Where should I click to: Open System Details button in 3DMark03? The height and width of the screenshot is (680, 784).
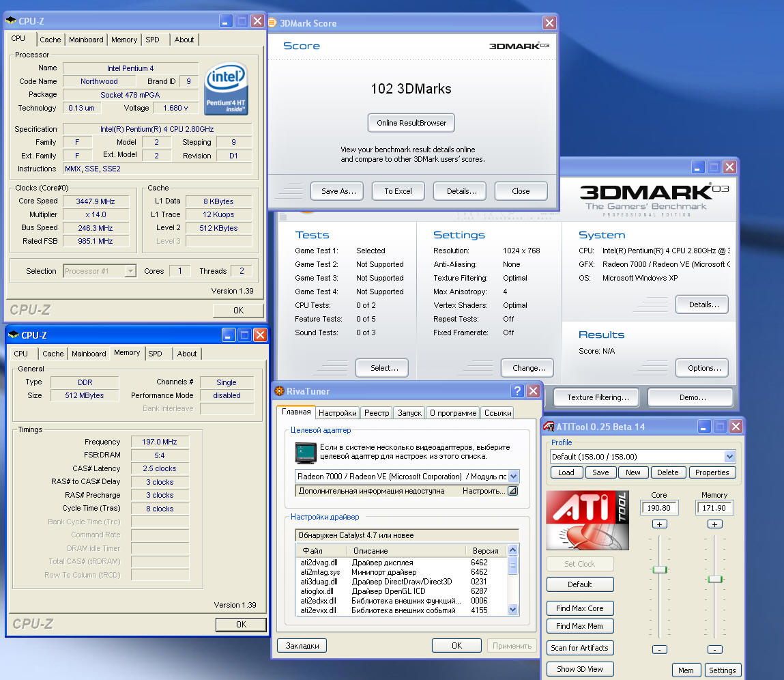pos(702,304)
